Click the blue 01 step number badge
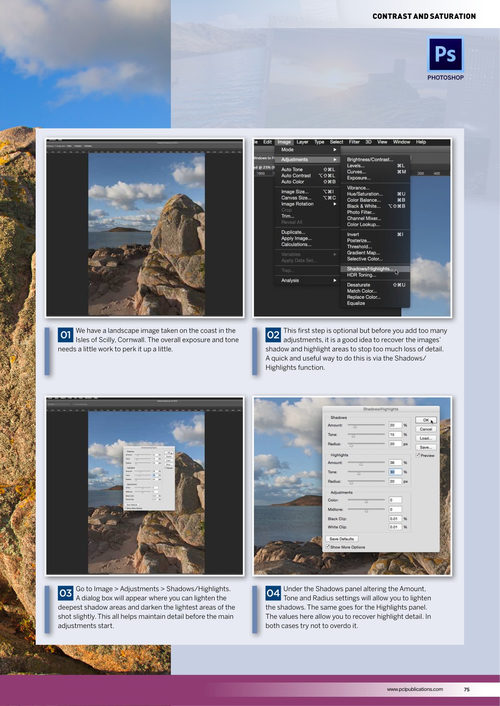The height and width of the screenshot is (706, 500). 65,335
